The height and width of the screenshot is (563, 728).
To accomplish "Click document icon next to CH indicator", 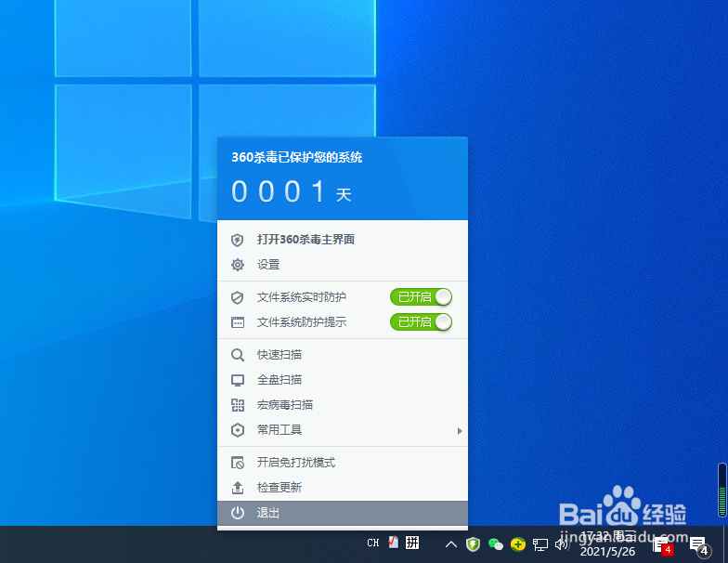I will coord(394,543).
